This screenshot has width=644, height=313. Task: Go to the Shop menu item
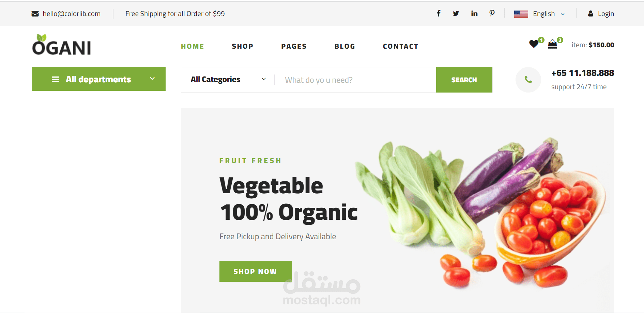243,46
